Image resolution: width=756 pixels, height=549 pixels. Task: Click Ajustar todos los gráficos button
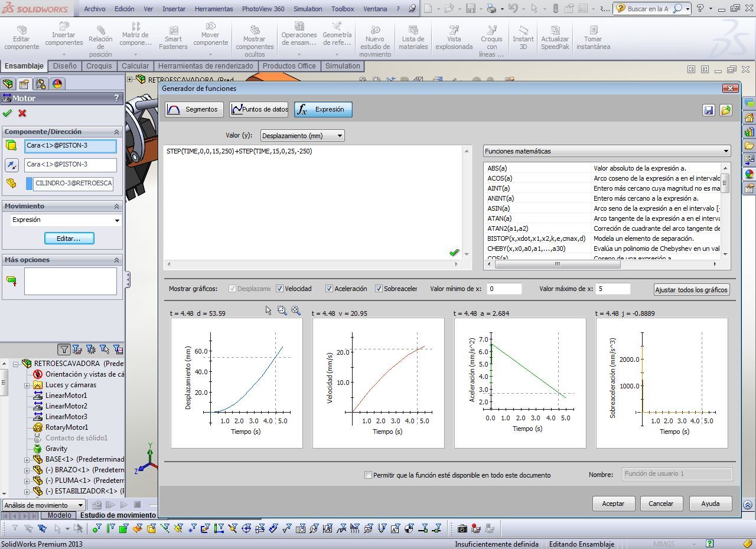tap(692, 290)
